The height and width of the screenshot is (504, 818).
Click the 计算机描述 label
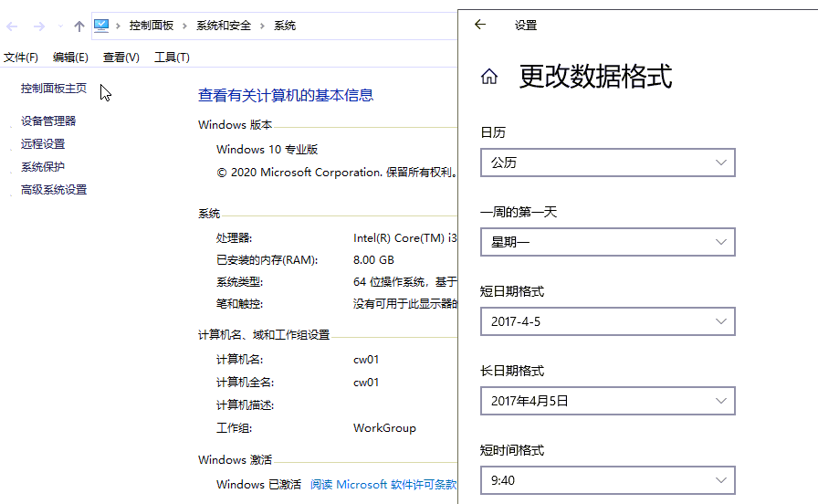click(x=246, y=404)
